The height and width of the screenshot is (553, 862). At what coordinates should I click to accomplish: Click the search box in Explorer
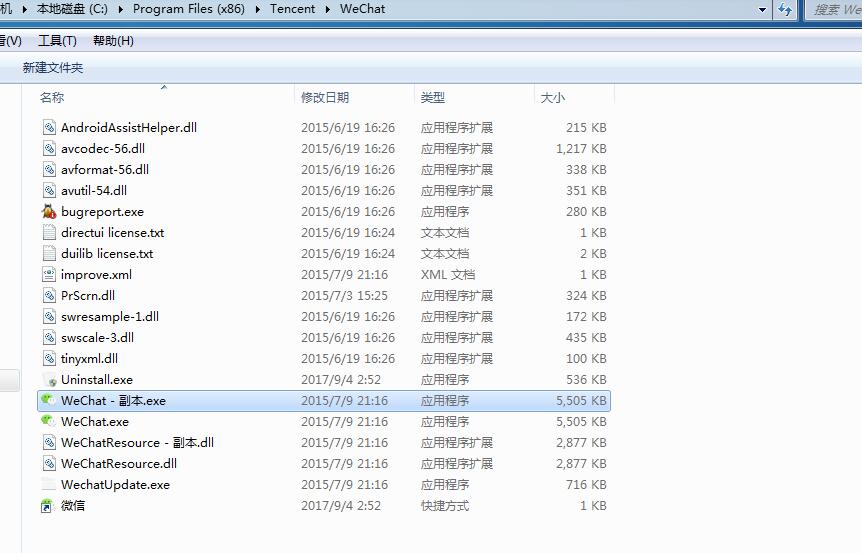pos(835,9)
